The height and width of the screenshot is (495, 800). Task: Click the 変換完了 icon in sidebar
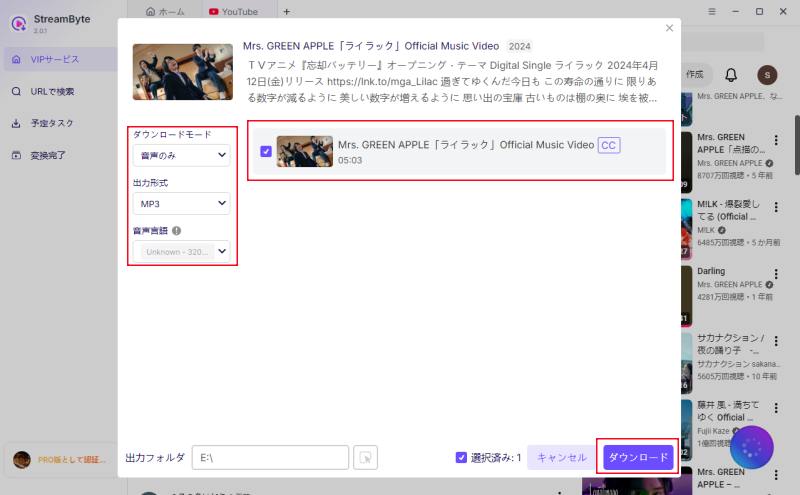tap(16, 155)
